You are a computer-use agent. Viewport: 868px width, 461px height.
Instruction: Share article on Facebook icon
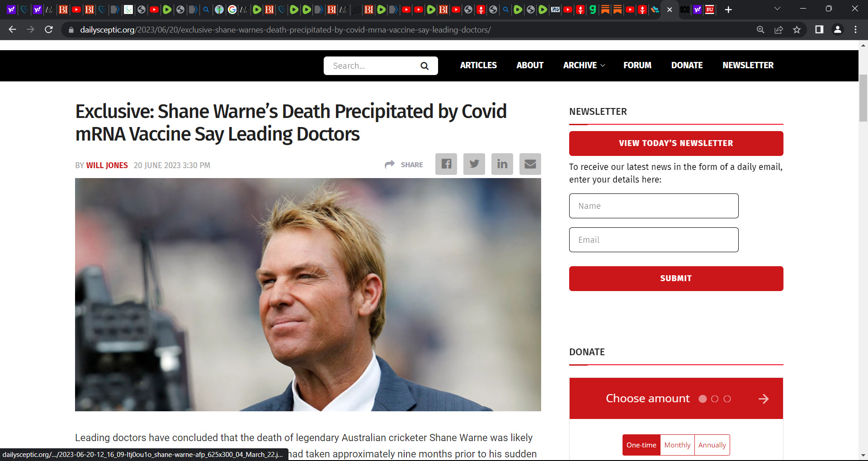[x=446, y=164]
